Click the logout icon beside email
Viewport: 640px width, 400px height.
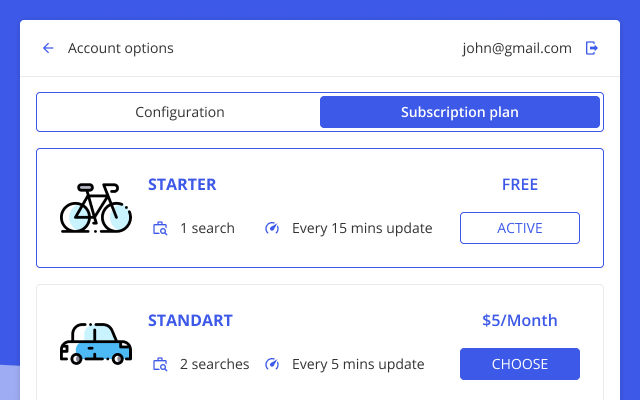(591, 48)
